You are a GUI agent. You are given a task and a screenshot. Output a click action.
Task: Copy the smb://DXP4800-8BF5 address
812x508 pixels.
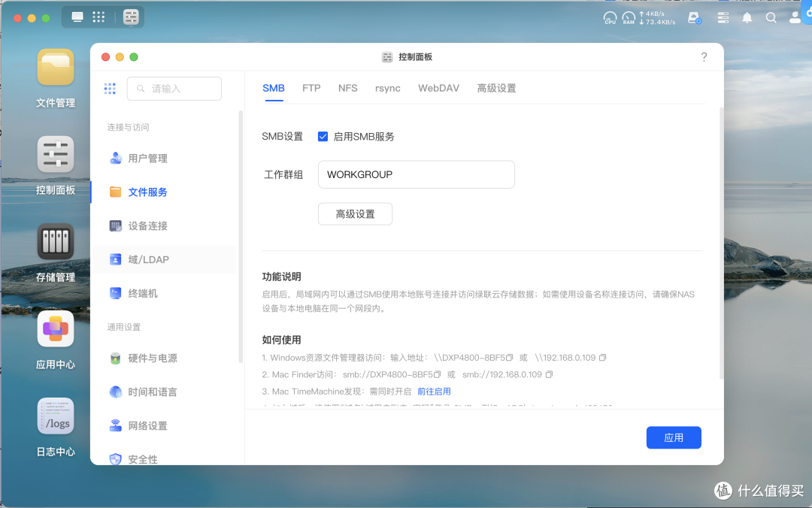pyautogui.click(x=437, y=374)
